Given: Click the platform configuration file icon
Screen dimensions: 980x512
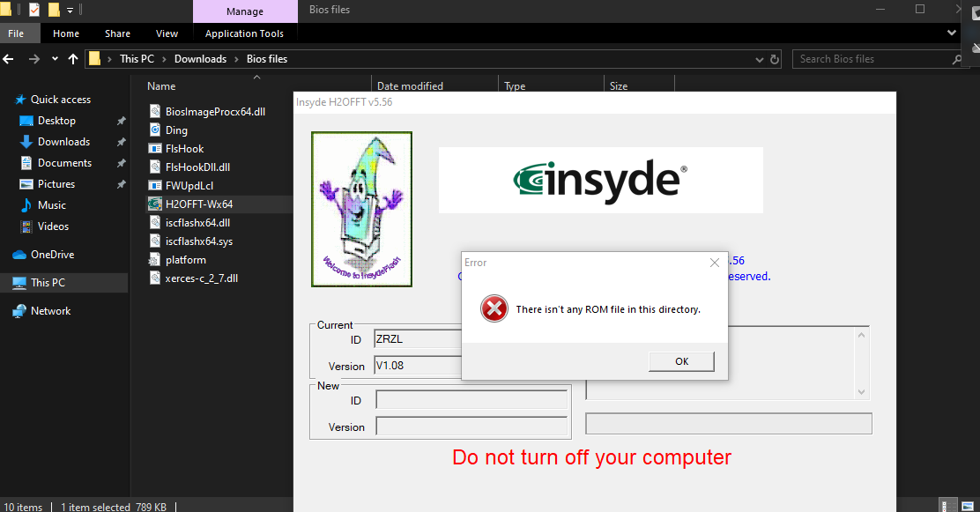Looking at the screenshot, I should point(155,259).
